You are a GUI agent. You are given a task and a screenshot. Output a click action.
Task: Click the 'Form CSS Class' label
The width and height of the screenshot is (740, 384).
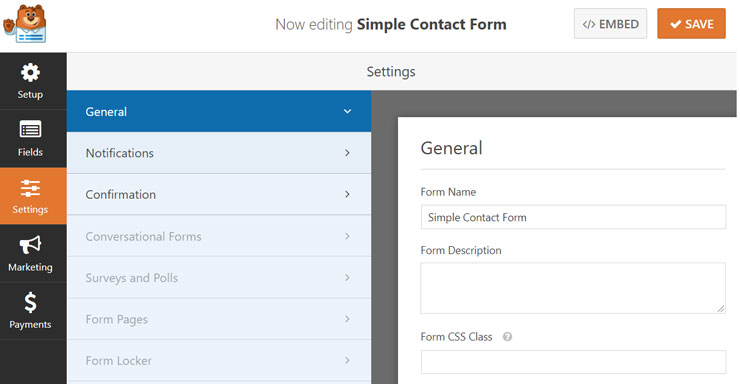456,337
